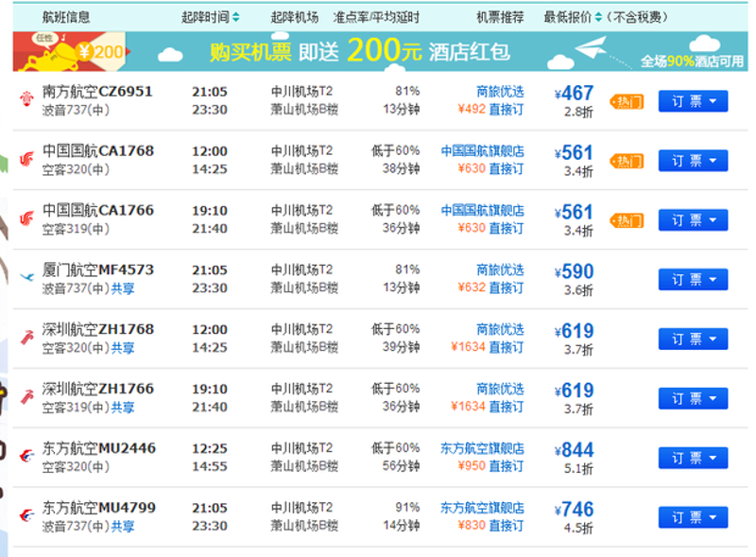Click the ¥844 price for MU2446

[x=574, y=450]
